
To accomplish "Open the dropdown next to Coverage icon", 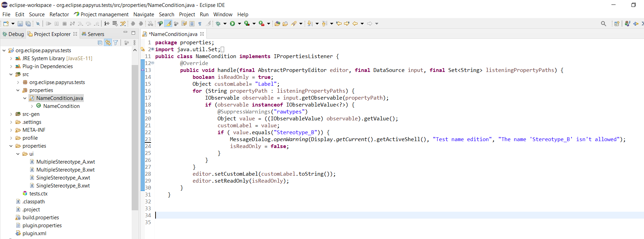I will coord(254,24).
